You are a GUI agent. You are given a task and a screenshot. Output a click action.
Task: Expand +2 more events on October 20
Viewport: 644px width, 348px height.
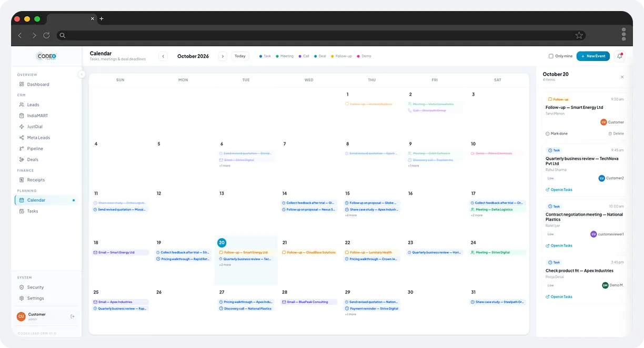click(x=225, y=264)
